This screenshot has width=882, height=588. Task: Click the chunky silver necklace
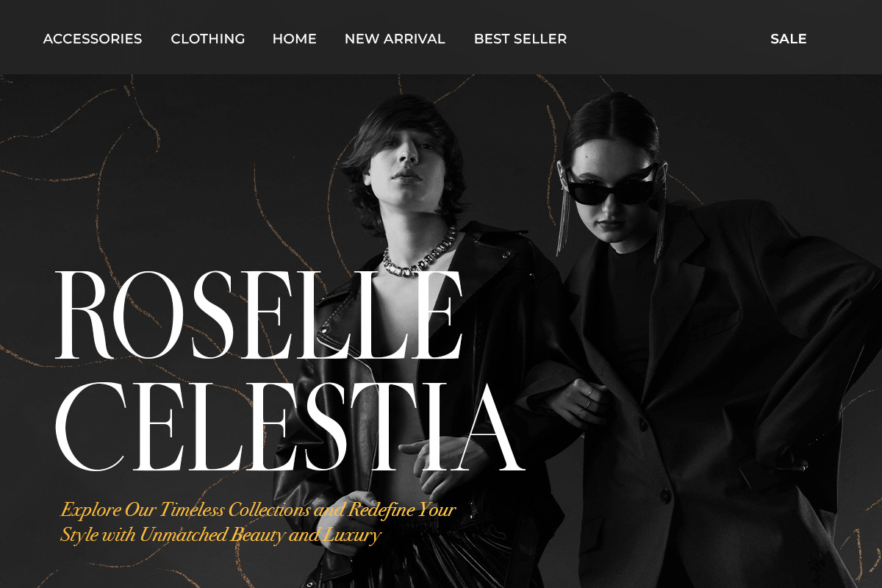point(420,255)
